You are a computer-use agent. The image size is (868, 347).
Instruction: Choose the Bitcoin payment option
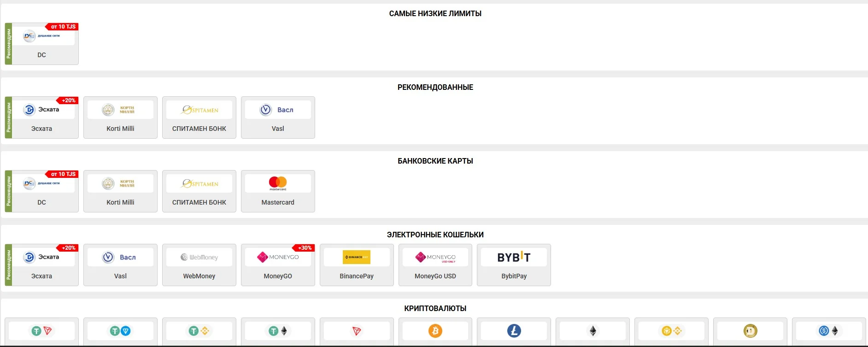tap(435, 331)
